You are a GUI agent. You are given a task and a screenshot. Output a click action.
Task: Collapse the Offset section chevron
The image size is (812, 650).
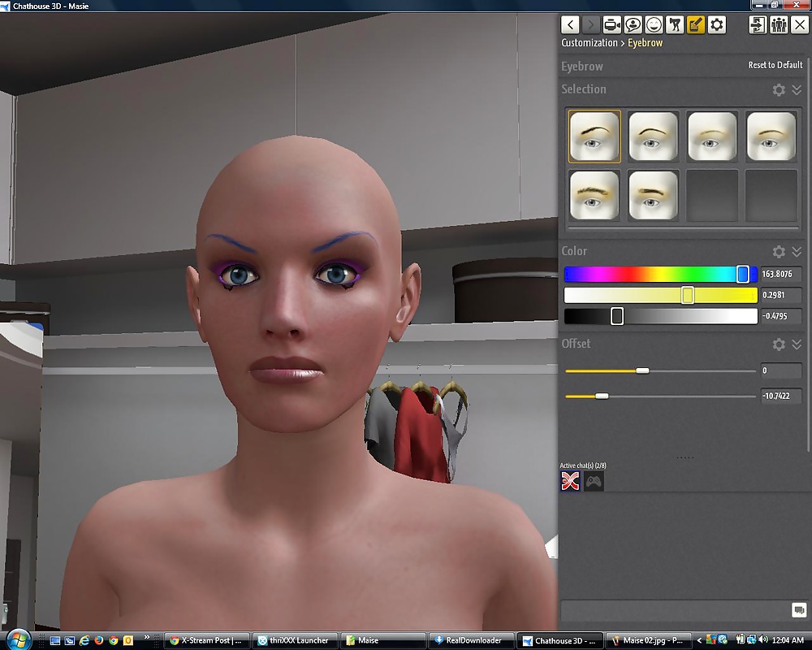(x=797, y=344)
